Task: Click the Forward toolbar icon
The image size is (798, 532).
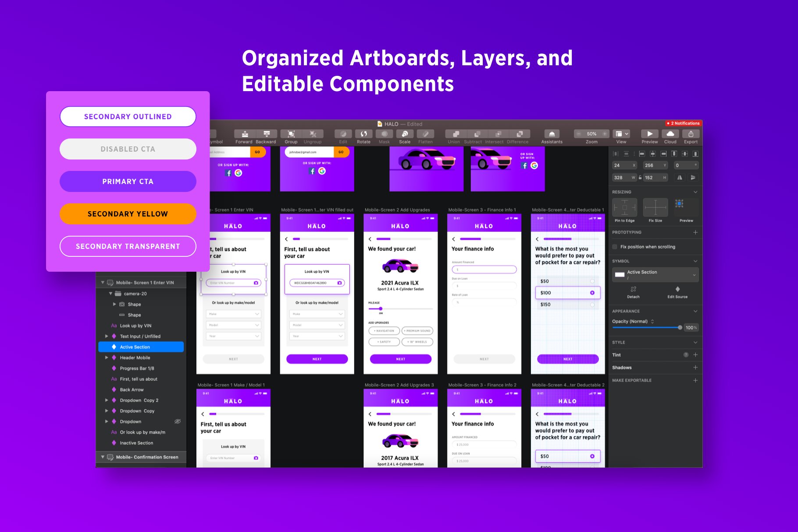Action: coord(245,134)
